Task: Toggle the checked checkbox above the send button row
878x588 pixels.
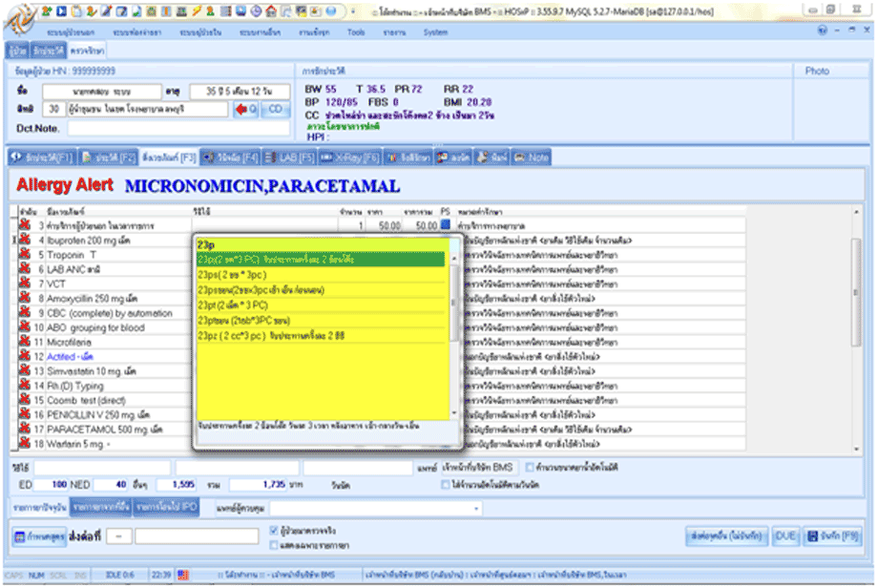Action: click(x=274, y=530)
